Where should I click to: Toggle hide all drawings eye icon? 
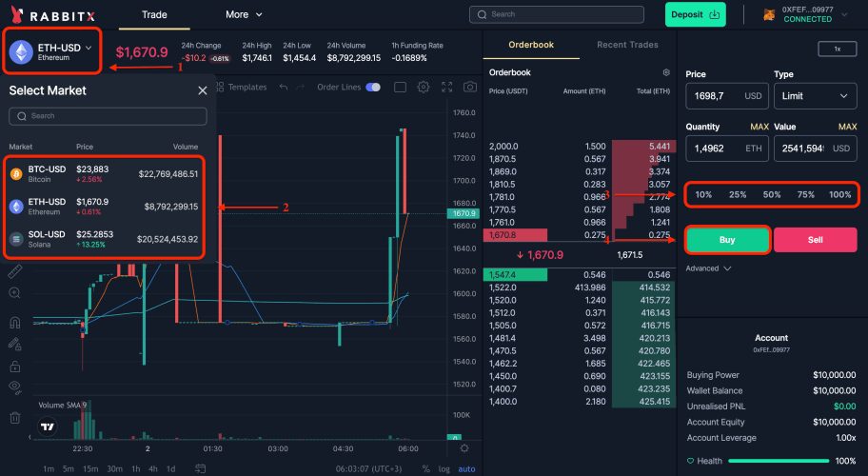(15, 387)
